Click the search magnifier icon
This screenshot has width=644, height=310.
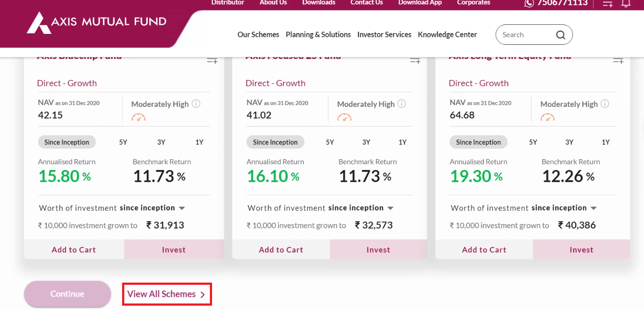(561, 34)
